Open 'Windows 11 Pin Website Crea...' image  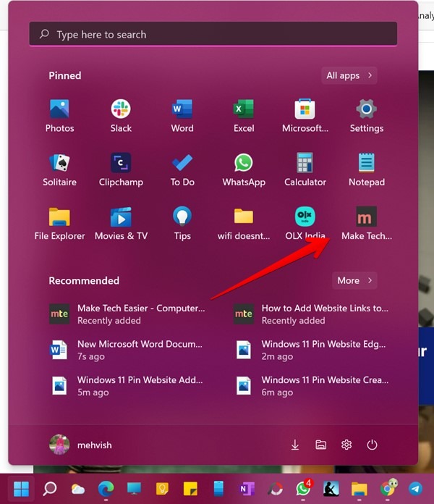point(311,386)
